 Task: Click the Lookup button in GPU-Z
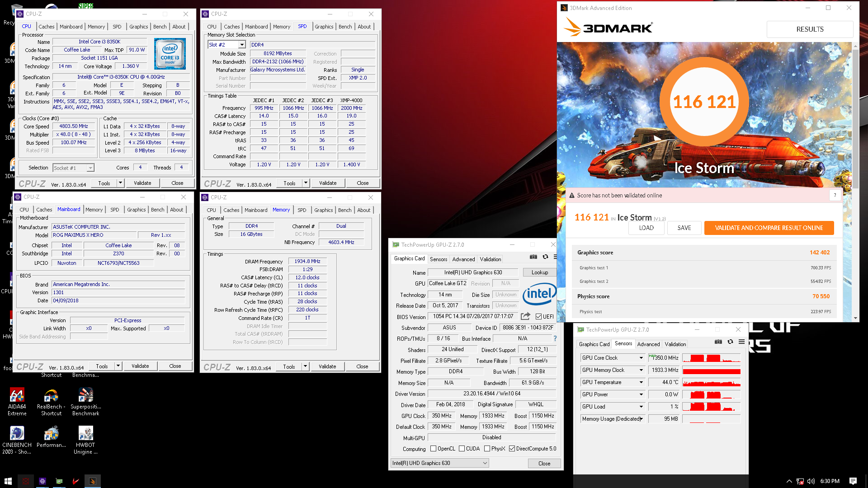point(539,272)
